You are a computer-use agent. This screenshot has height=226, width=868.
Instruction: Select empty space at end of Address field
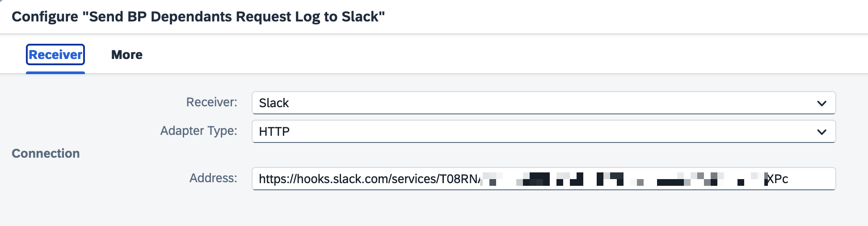click(x=811, y=179)
